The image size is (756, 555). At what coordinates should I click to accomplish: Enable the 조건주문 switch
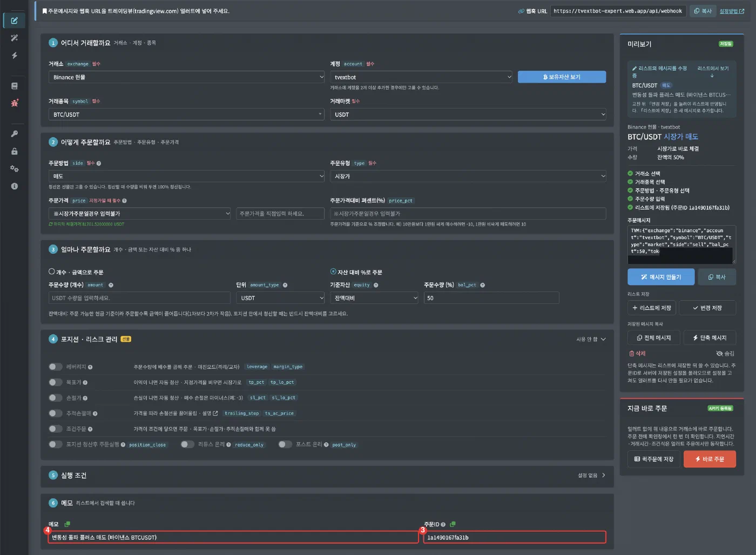56,429
